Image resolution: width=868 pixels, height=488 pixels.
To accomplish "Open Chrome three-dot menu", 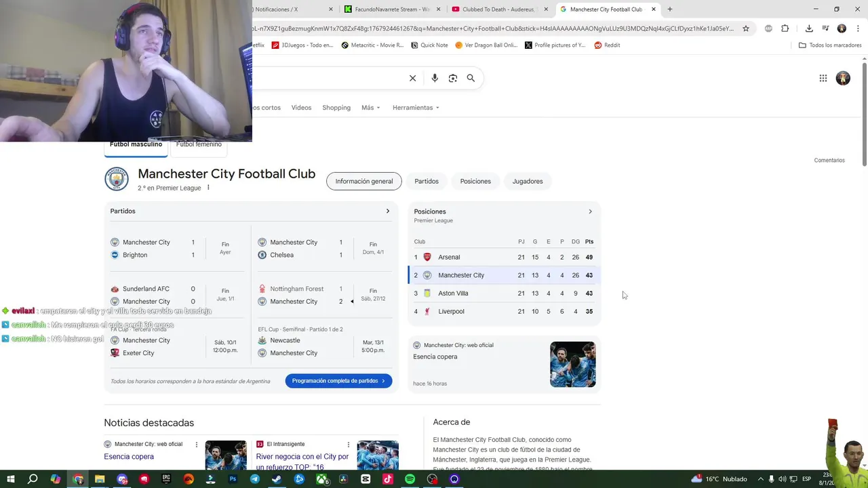I will click(856, 28).
